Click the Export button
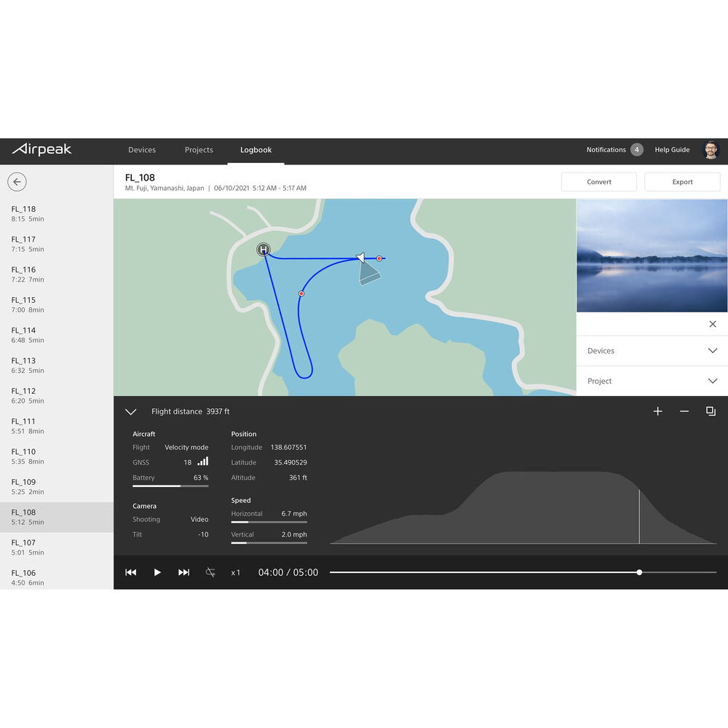This screenshot has width=728, height=728. (x=682, y=182)
